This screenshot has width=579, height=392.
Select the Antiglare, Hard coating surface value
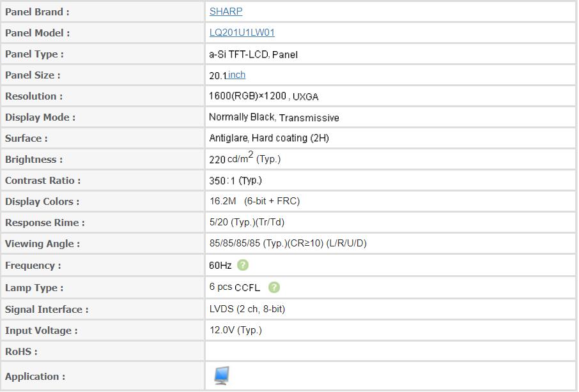pos(268,138)
